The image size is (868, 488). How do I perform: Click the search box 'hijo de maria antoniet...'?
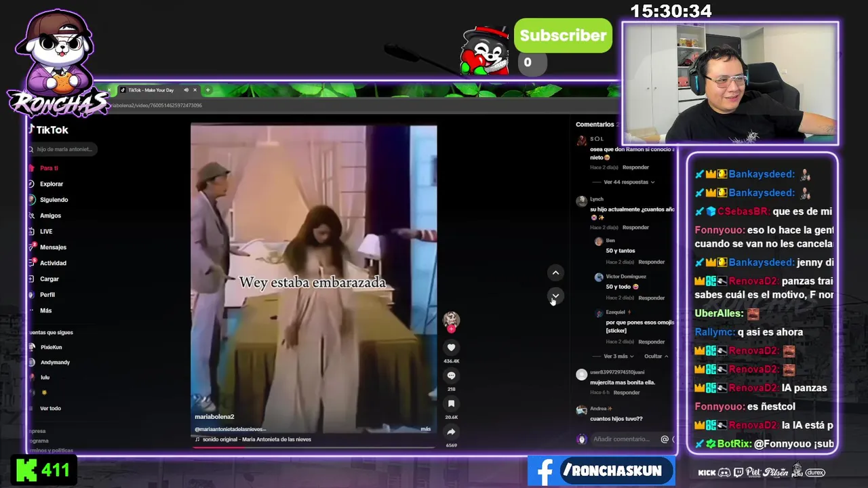(x=62, y=149)
